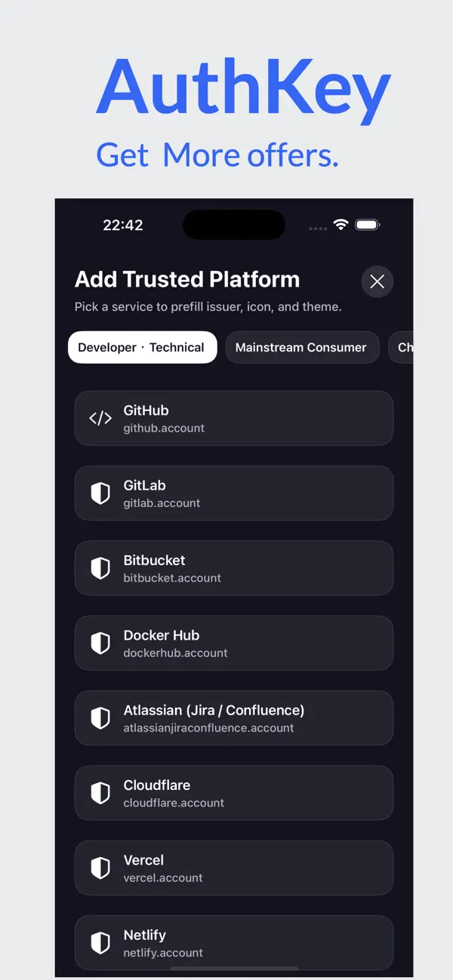
Task: Select the GitHub platform entry
Action: tap(234, 418)
